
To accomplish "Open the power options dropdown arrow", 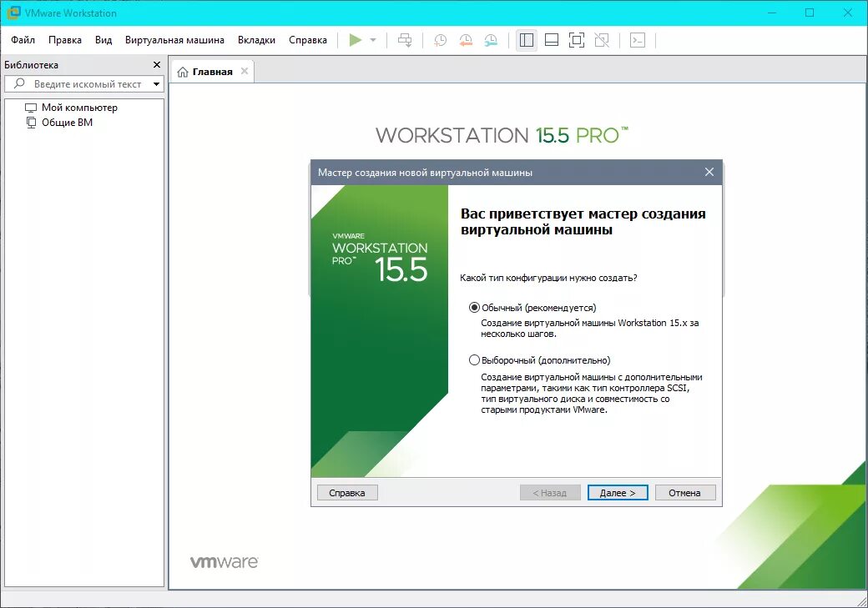I will click(x=373, y=40).
